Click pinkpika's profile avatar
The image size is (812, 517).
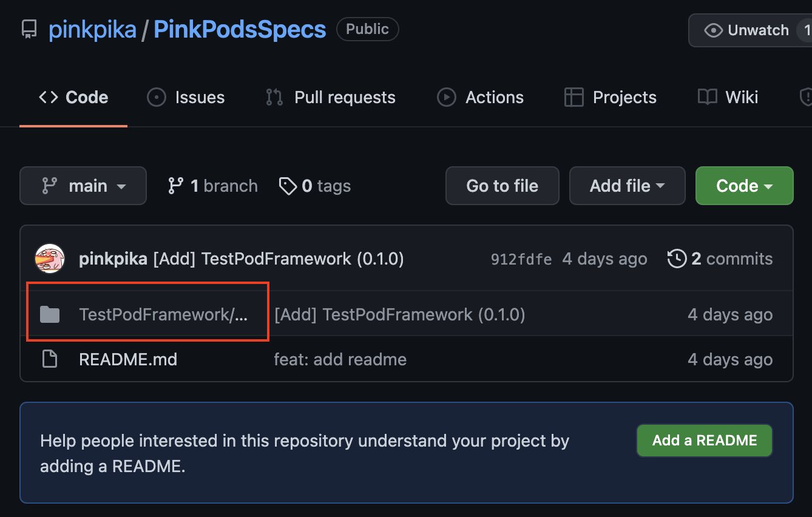[x=50, y=258]
